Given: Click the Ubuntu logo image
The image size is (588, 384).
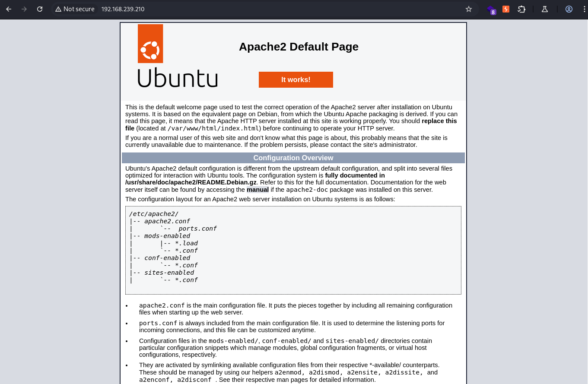Looking at the screenshot, I should click(178, 56).
